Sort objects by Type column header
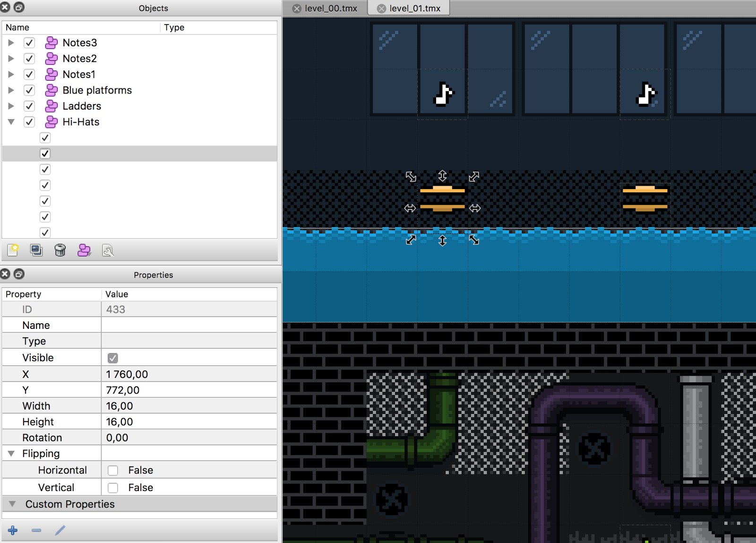Screen dimensions: 756x543 pos(219,27)
